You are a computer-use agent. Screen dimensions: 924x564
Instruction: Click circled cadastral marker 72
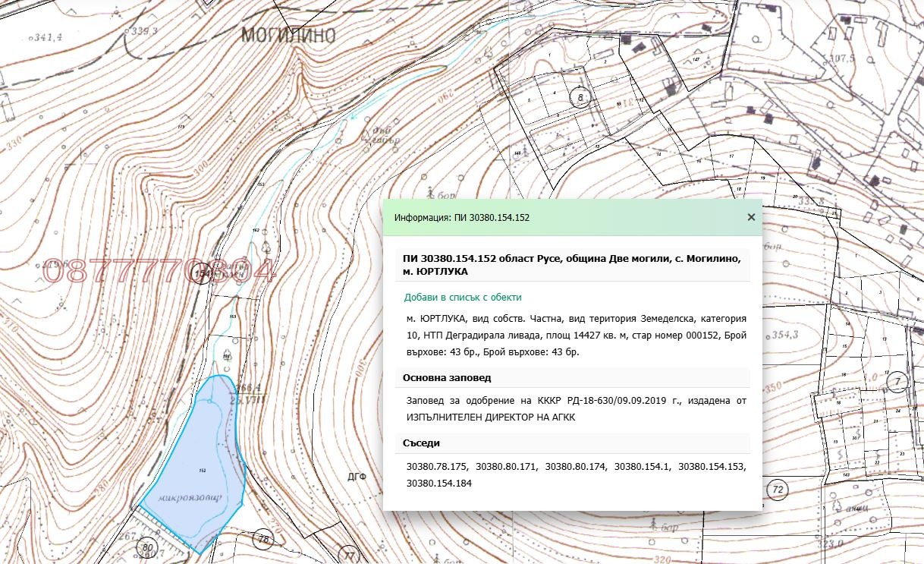click(776, 490)
